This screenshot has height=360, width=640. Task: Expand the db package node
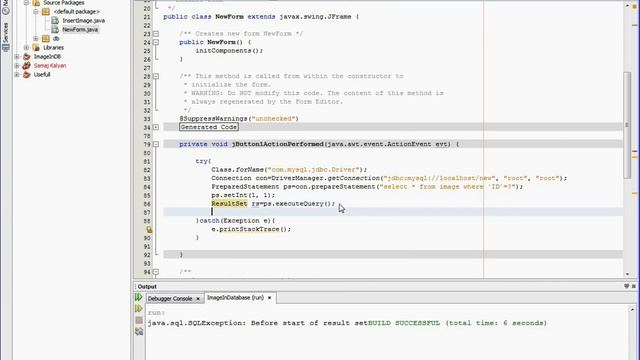[x=36, y=39]
